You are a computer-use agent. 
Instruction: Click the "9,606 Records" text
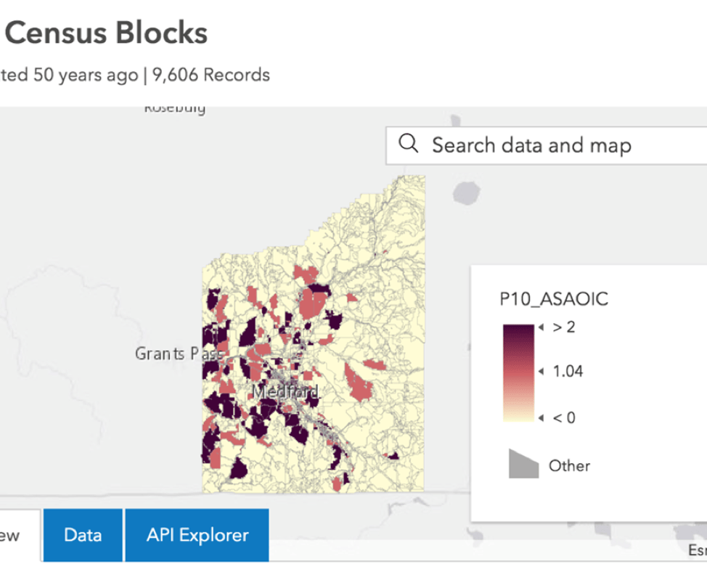click(x=210, y=75)
